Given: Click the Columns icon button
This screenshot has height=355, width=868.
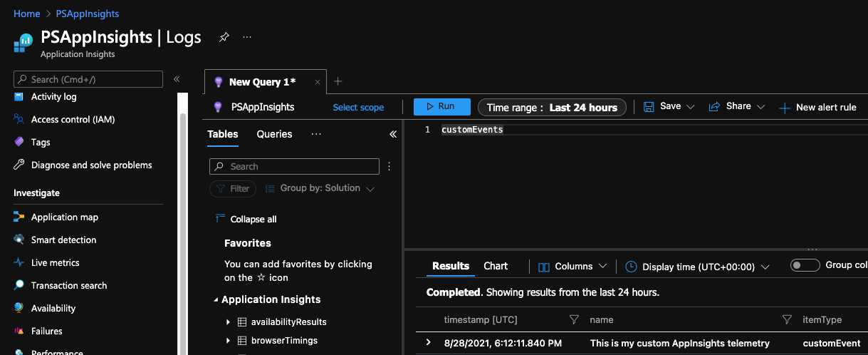Looking at the screenshot, I should (x=544, y=267).
